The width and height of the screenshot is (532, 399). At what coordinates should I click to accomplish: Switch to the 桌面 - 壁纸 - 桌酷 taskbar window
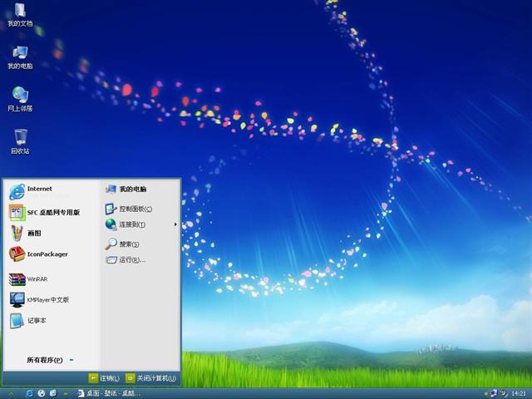pos(109,393)
